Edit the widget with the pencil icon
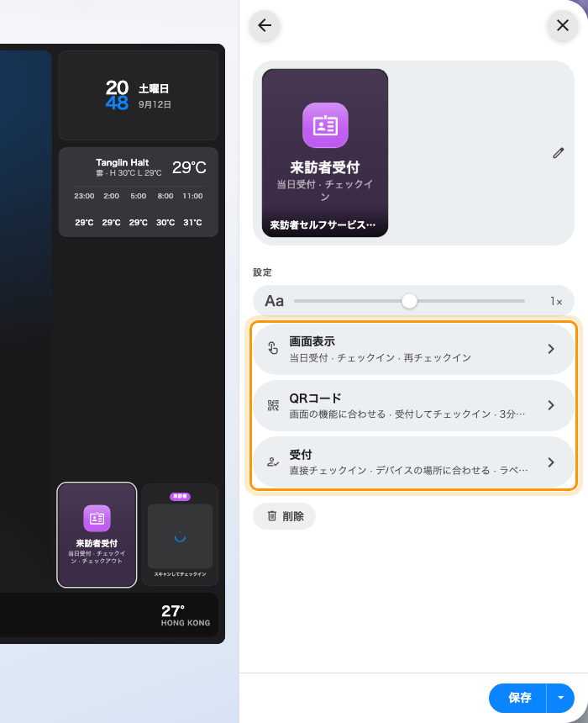The image size is (588, 723). pos(558,153)
